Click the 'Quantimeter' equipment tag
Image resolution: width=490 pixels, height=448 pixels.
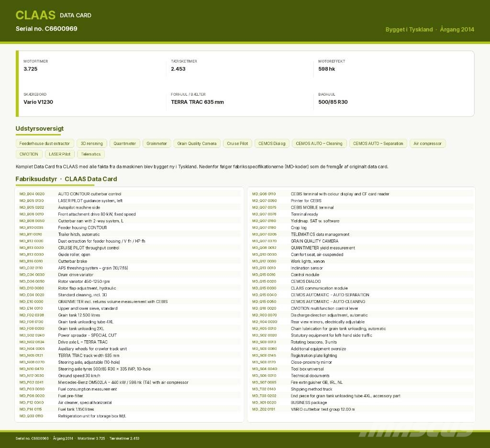125,144
